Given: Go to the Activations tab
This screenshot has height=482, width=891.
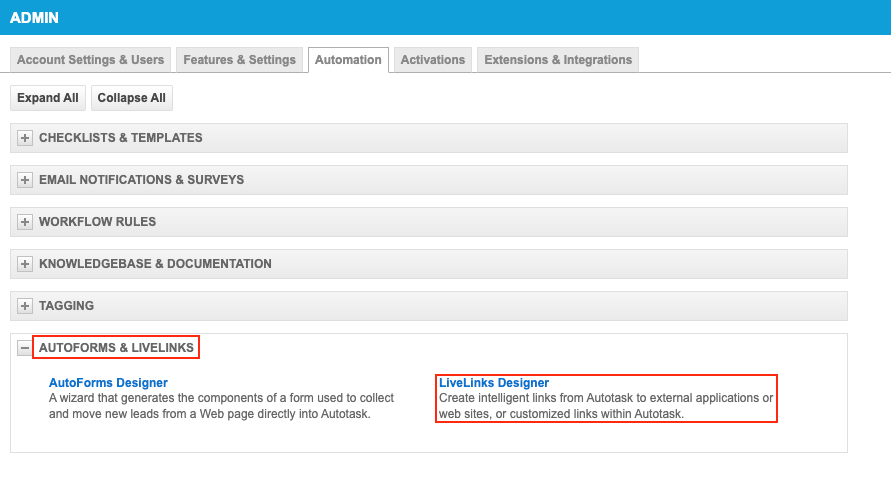Looking at the screenshot, I should [432, 60].
